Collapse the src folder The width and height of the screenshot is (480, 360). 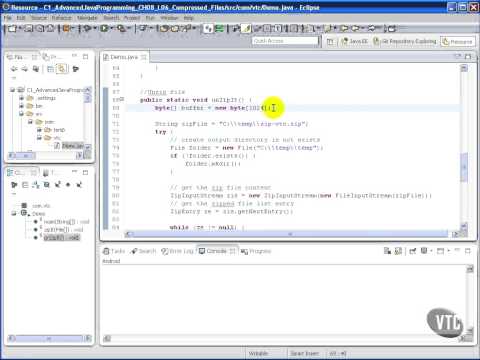[x=21, y=114]
